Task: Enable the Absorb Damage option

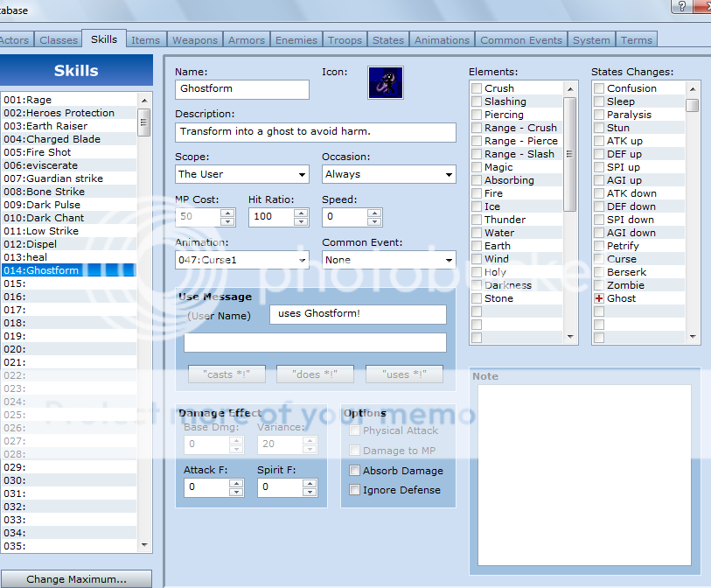Action: point(354,471)
